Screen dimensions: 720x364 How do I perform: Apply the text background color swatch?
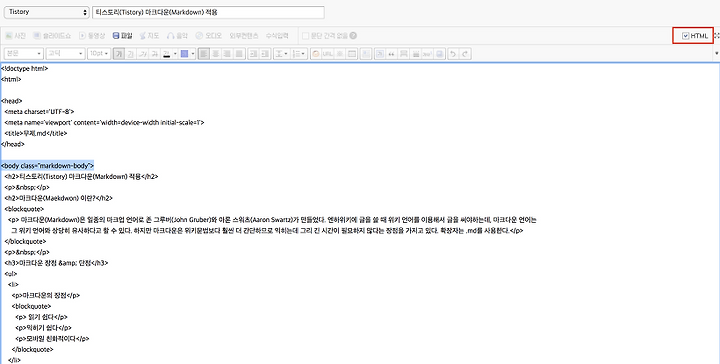click(x=184, y=54)
